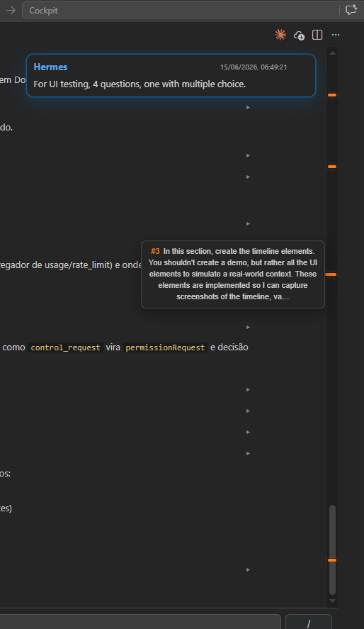Toggle the split editor layout icon
This screenshot has width=364, height=629.
pyautogui.click(x=317, y=35)
